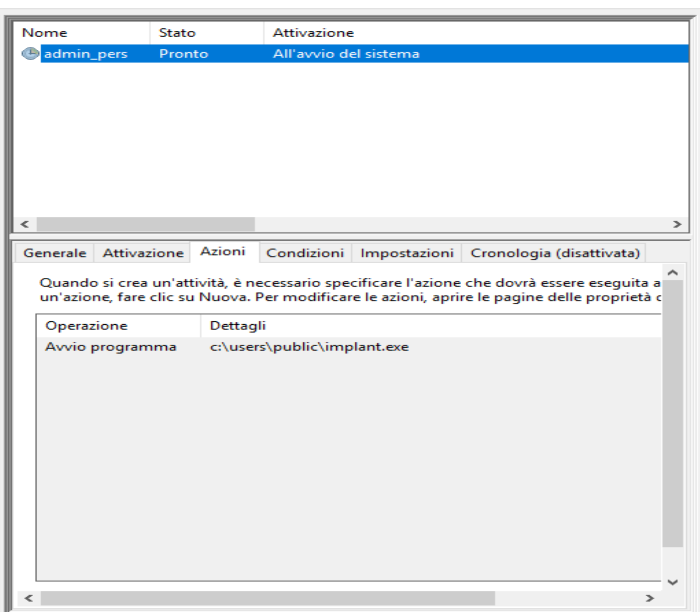Open the Condizioni tab
Image resolution: width=700 pixels, height=612 pixels.
click(305, 253)
